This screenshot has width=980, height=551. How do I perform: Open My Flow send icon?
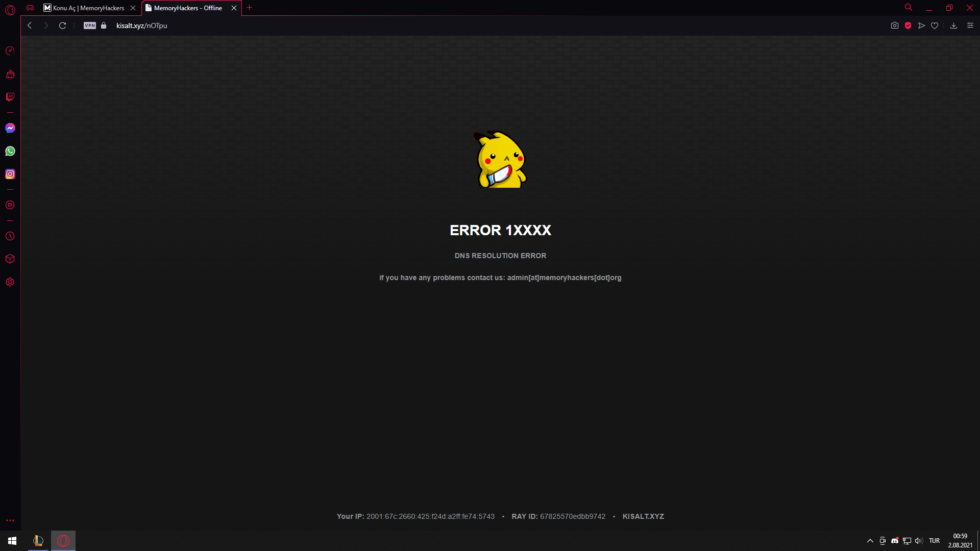(x=921, y=26)
